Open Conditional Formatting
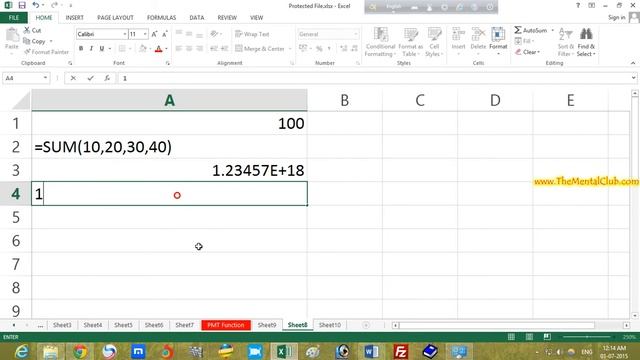Screen dimensions: 640x360 [x=380, y=42]
